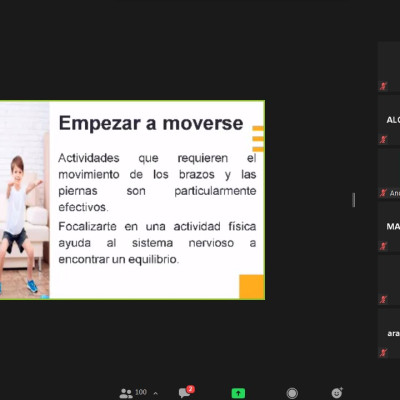Click muted microphone icon on ara tile

[x=383, y=352]
